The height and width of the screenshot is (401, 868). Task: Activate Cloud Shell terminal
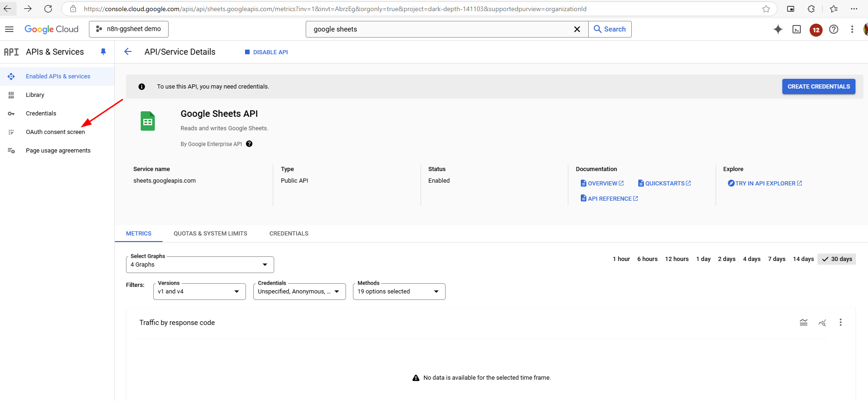(x=797, y=29)
